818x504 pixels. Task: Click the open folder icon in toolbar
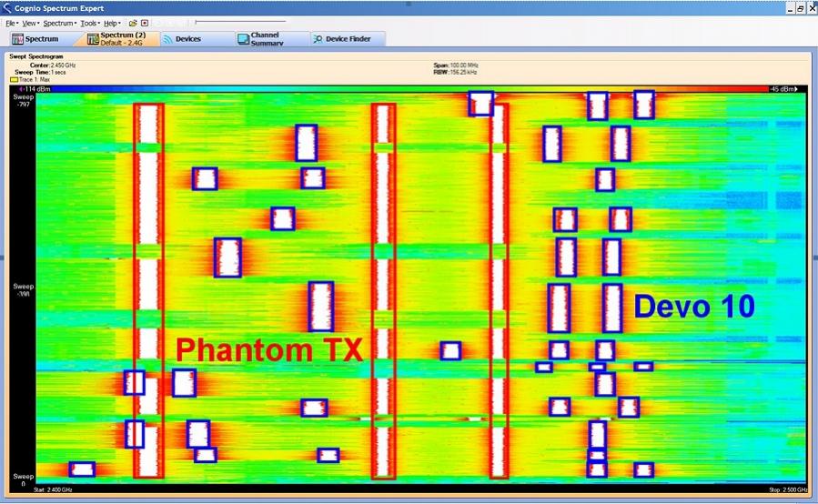coord(133,23)
